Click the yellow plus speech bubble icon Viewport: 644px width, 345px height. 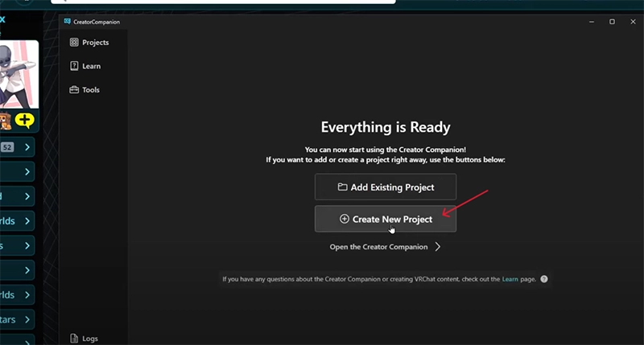(25, 121)
